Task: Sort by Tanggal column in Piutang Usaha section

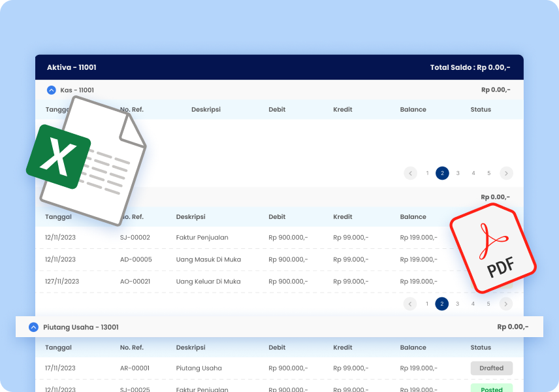Action: [59, 348]
